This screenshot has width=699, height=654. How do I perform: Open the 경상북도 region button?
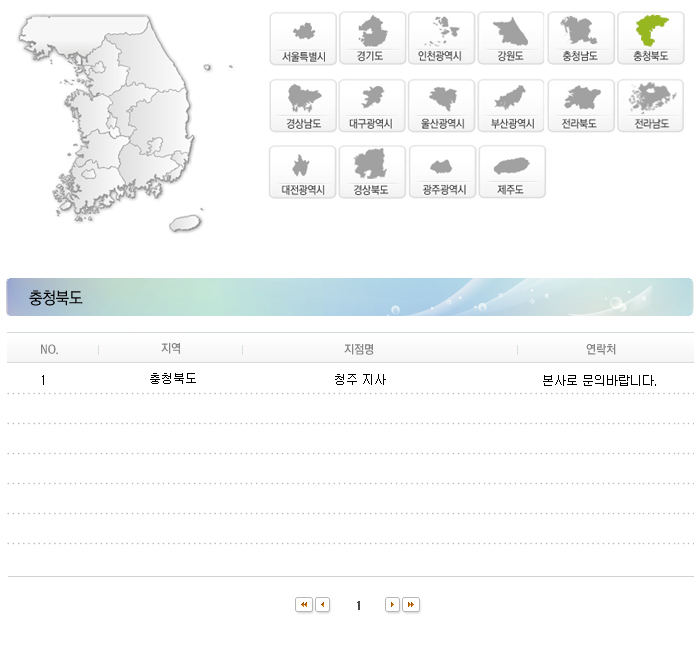(x=372, y=172)
